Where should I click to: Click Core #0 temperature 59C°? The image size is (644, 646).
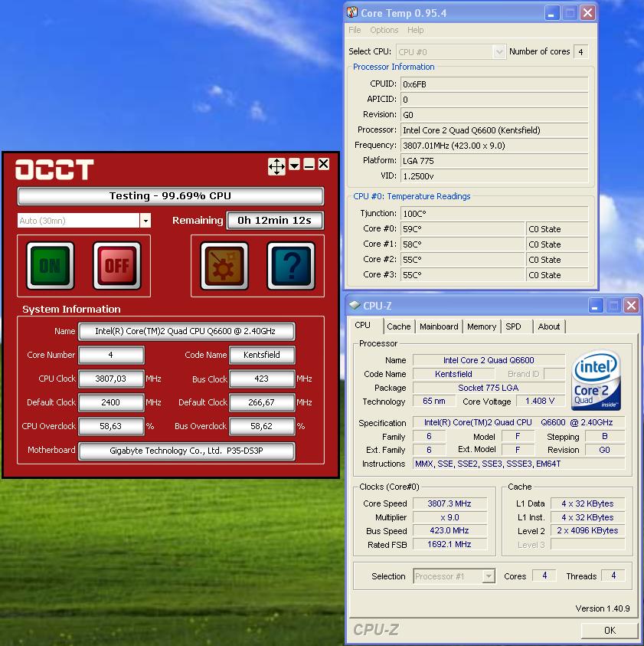[462, 229]
